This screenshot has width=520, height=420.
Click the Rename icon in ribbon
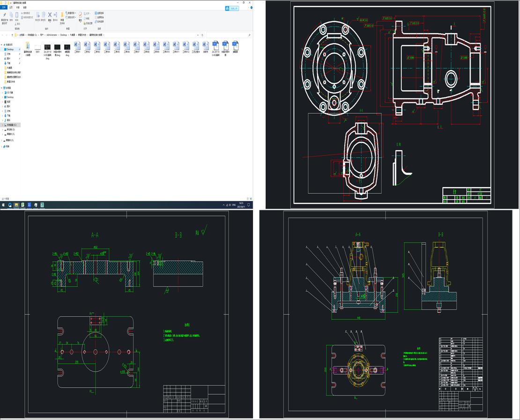(x=55, y=15)
